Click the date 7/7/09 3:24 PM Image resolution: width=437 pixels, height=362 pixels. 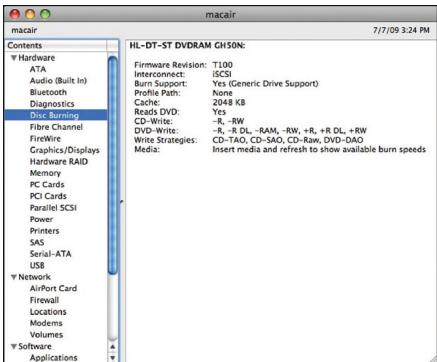(401, 30)
